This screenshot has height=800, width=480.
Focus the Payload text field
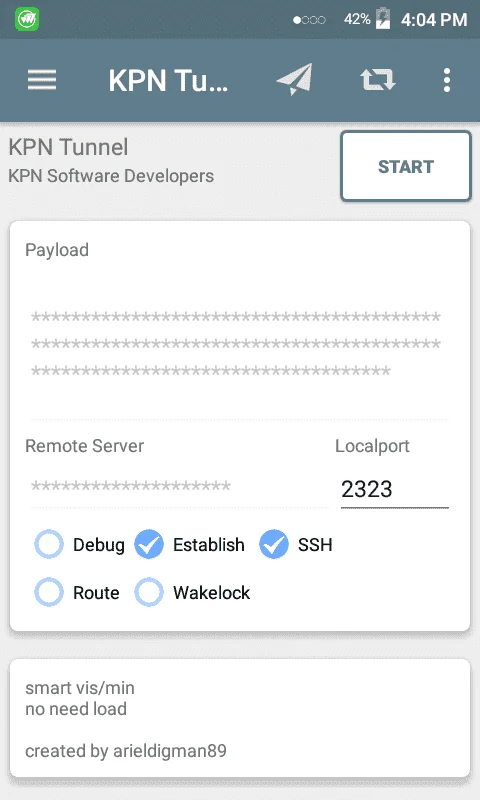point(240,344)
